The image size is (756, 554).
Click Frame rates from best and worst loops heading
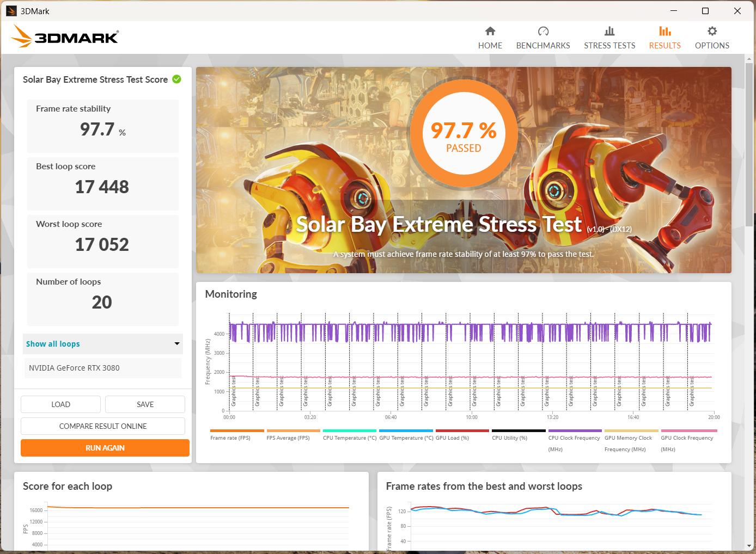point(484,486)
